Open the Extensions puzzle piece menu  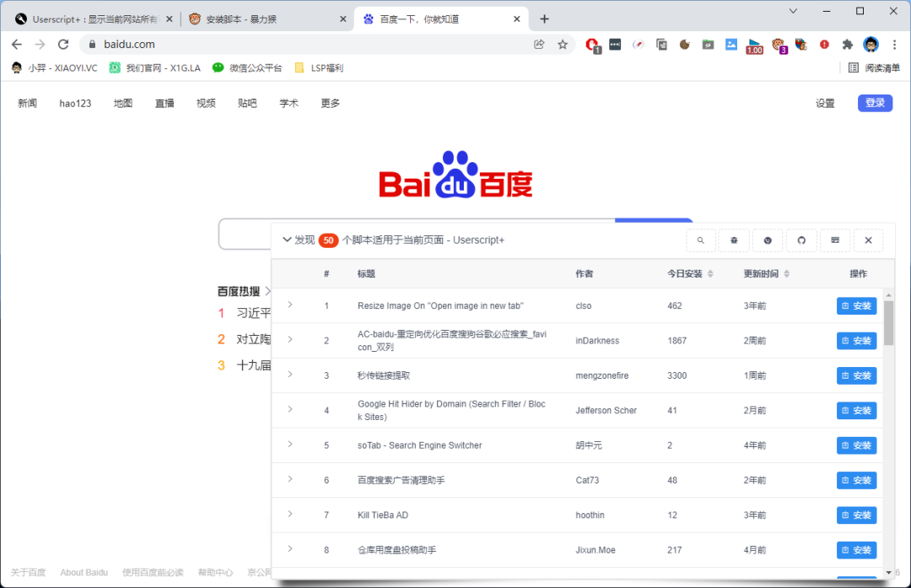click(x=848, y=44)
